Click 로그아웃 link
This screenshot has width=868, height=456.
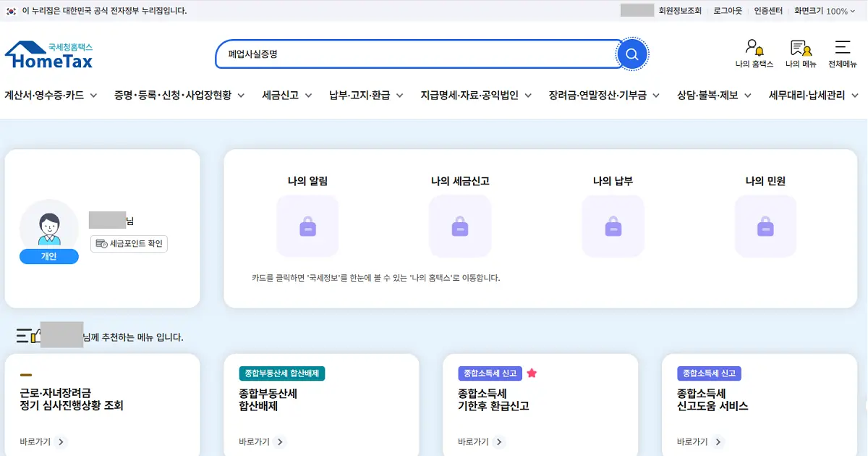[728, 11]
